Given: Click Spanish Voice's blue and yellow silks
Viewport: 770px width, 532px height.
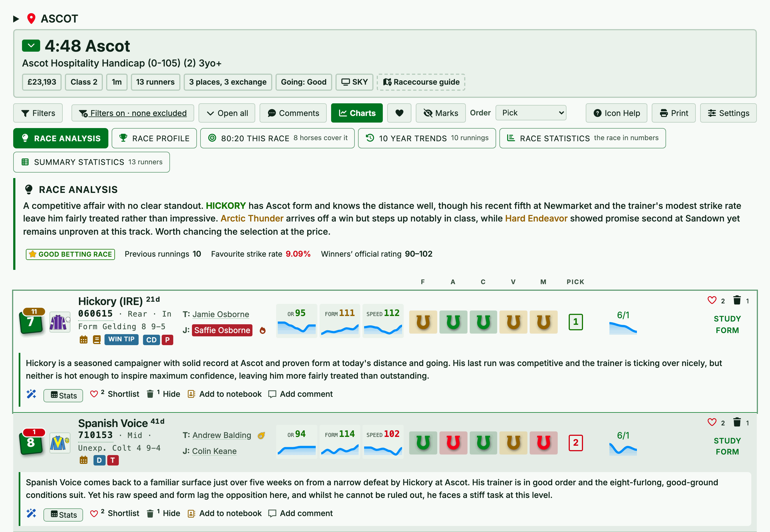Looking at the screenshot, I should tap(60, 443).
